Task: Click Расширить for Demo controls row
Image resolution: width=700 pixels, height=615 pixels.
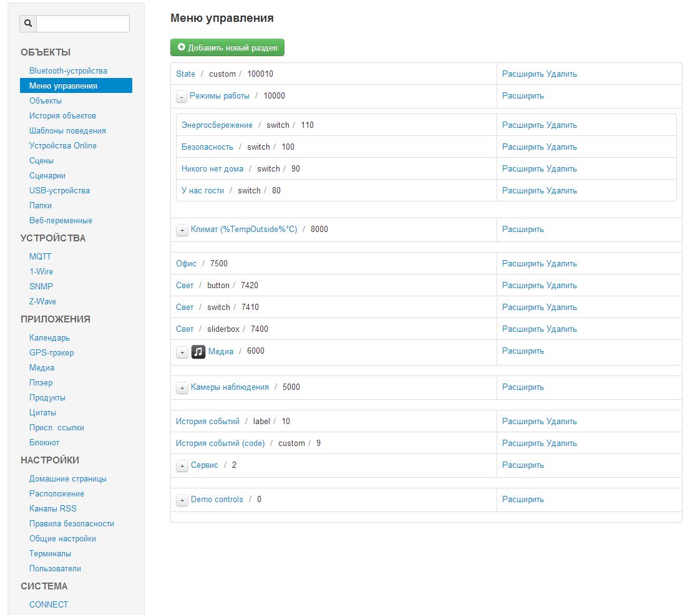Action: click(523, 500)
